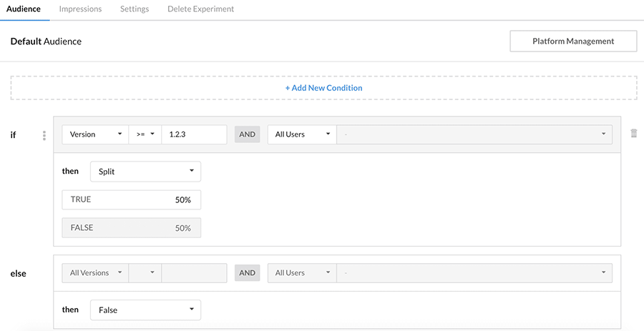Open the Version dropdown in if row

(x=95, y=134)
